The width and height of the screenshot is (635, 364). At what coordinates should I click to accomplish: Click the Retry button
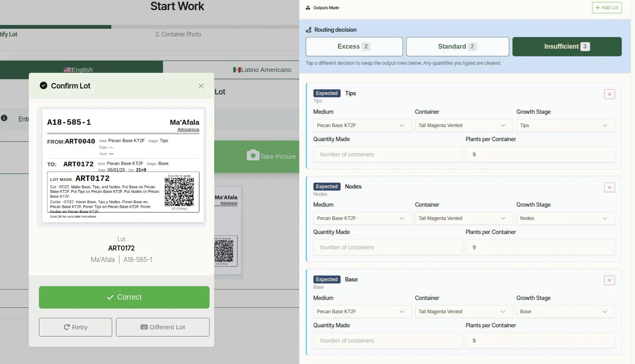pos(75,327)
